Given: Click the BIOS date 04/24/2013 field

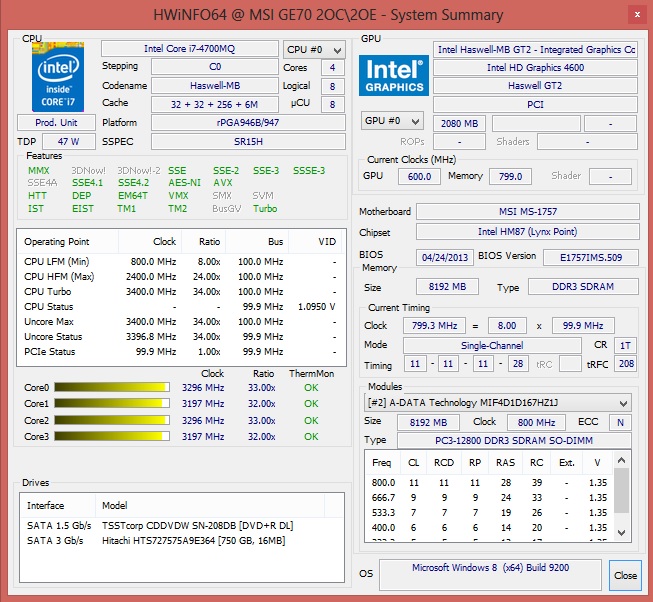Looking at the screenshot, I should pos(445,257).
